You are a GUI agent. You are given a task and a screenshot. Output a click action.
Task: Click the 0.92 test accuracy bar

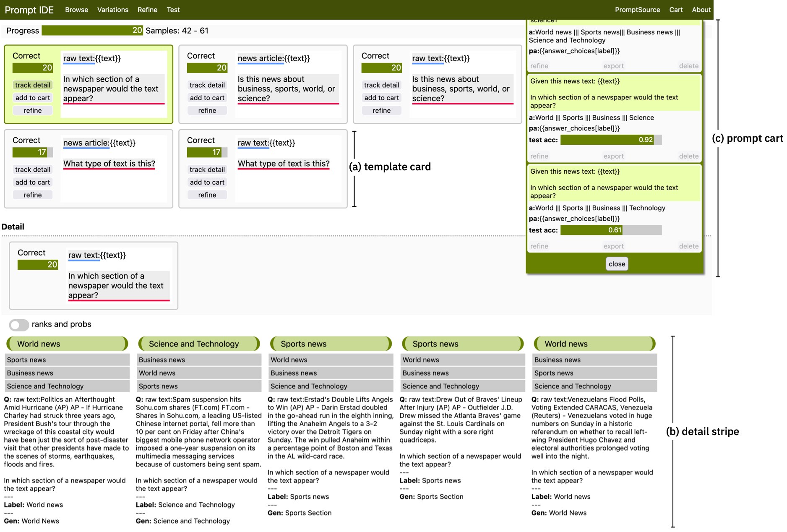coord(610,140)
